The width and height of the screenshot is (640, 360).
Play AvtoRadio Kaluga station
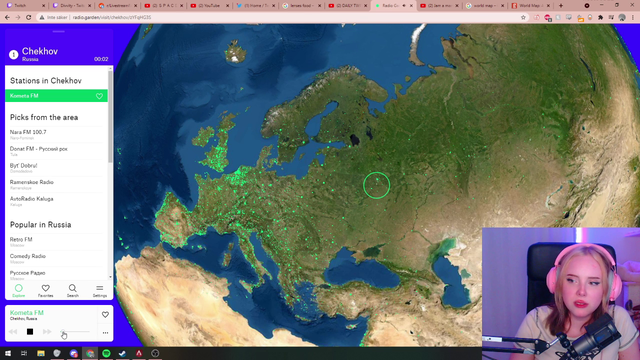(x=56, y=201)
